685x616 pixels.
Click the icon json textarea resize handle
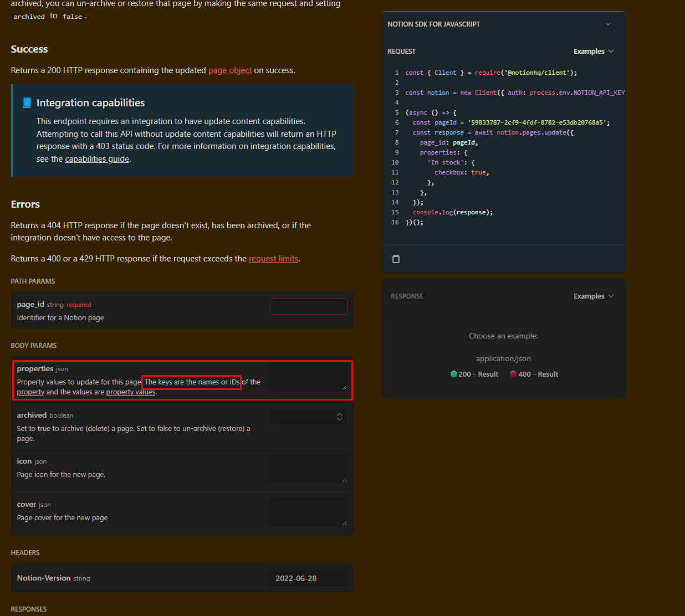pos(344,480)
